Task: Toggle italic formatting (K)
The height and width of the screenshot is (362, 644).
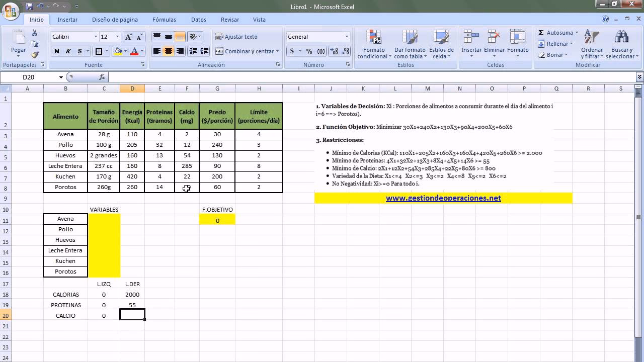Action: point(68,51)
